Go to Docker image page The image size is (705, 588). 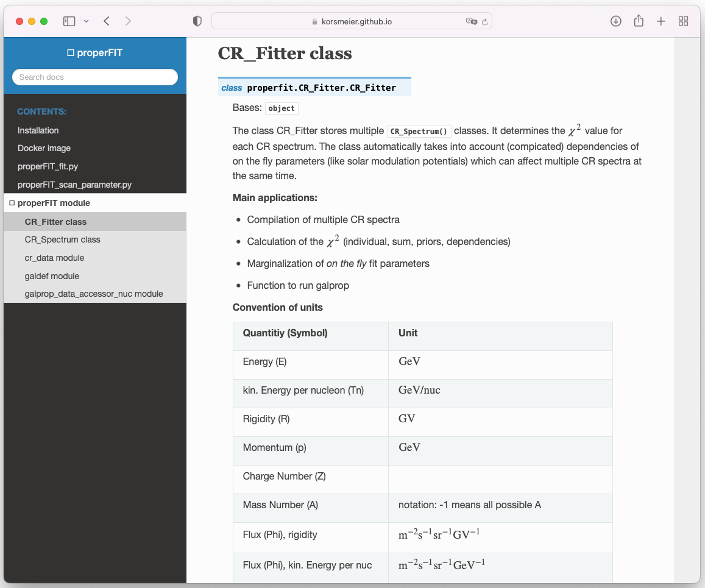pos(44,148)
